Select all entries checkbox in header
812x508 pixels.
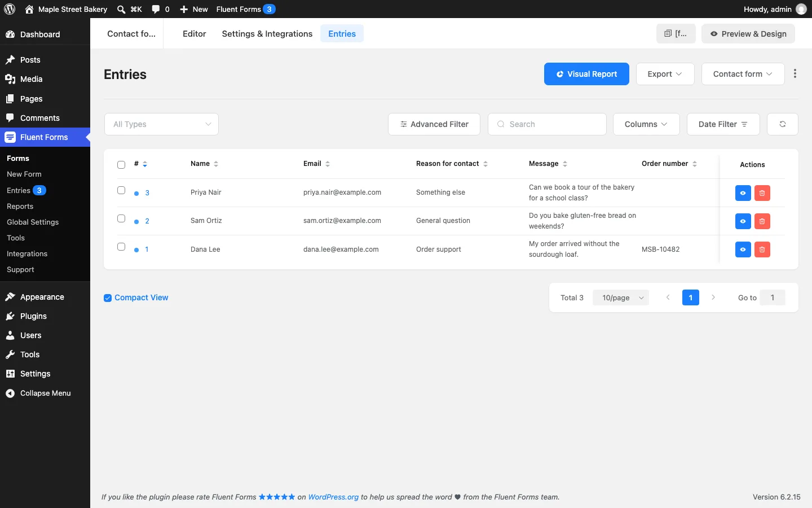point(121,165)
